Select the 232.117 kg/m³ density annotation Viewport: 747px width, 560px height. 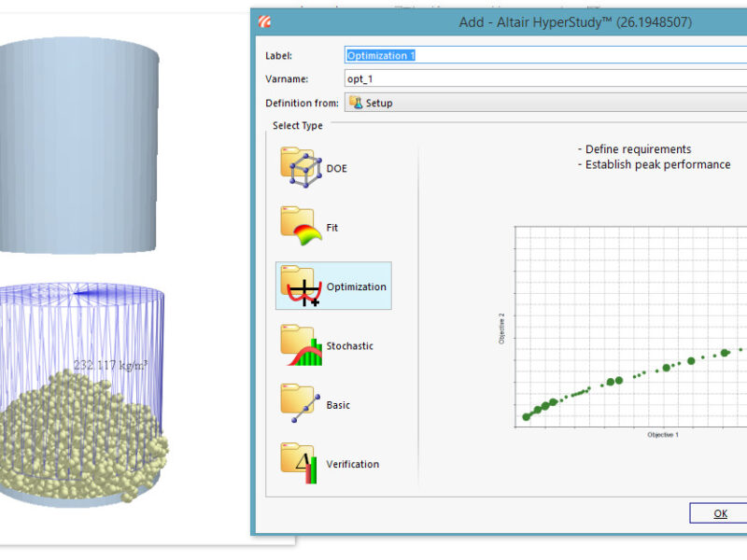point(110,365)
